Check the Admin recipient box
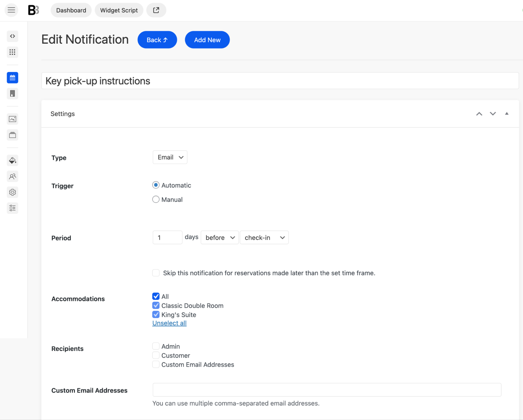Screen dimensions: 523x420 156,346
